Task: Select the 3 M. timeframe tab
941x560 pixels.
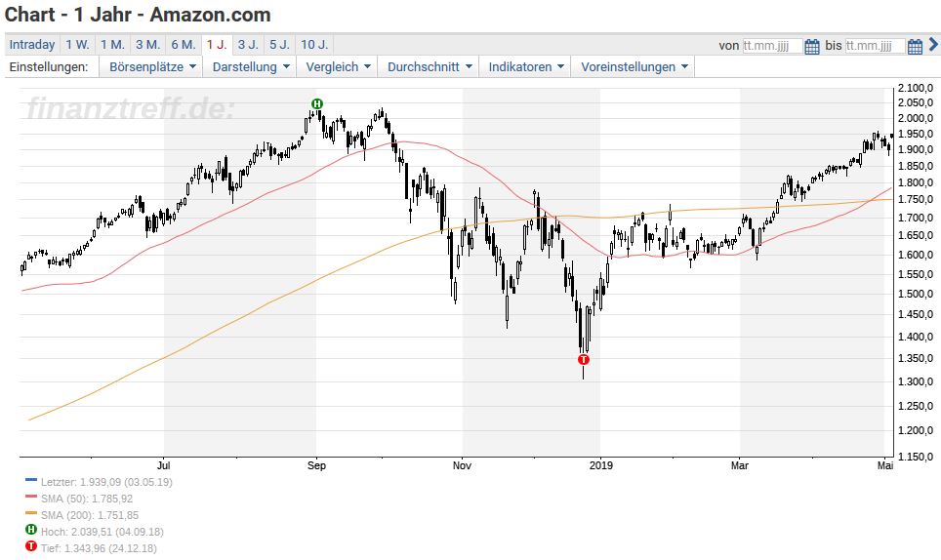Action: coord(147,44)
